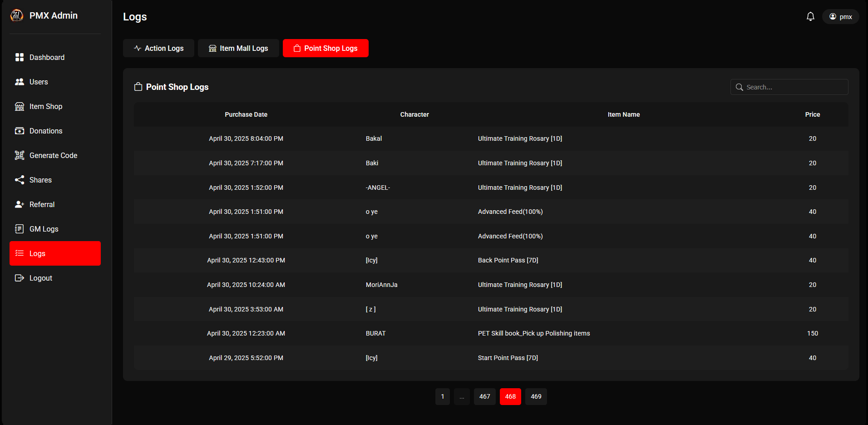Click Logout in the sidebar
The image size is (868, 425).
click(x=40, y=278)
